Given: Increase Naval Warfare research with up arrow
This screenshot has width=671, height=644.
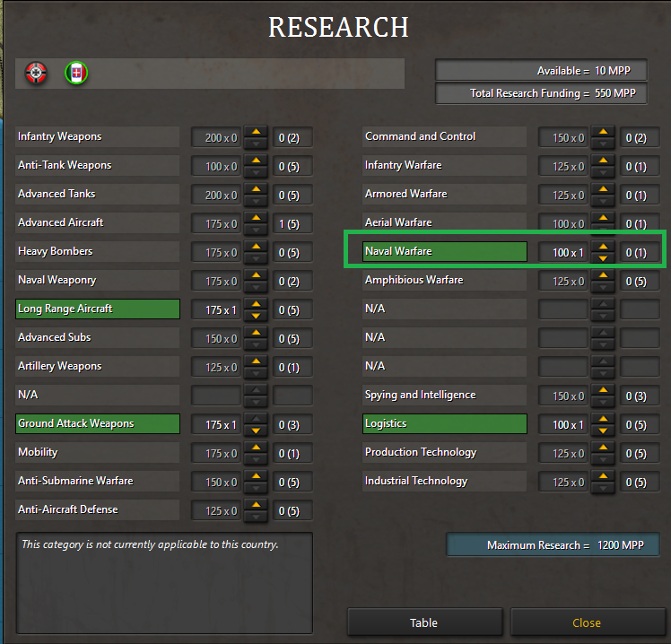Looking at the screenshot, I should click(604, 247).
